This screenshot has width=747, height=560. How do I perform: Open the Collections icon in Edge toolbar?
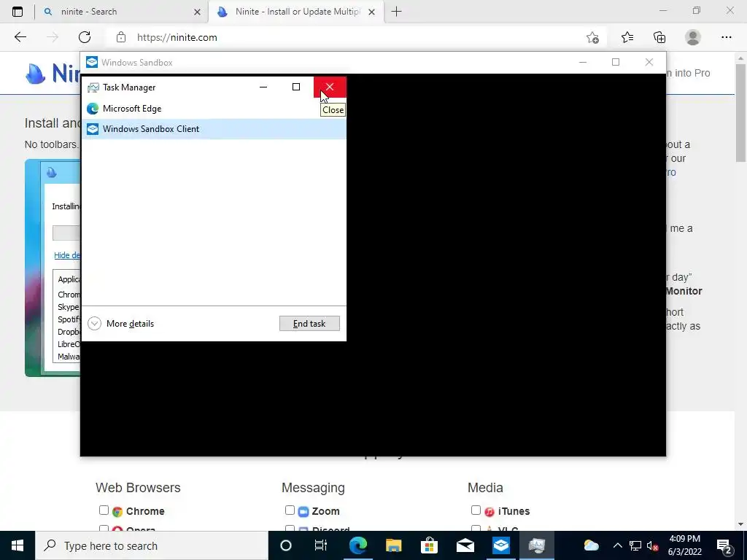coord(659,37)
